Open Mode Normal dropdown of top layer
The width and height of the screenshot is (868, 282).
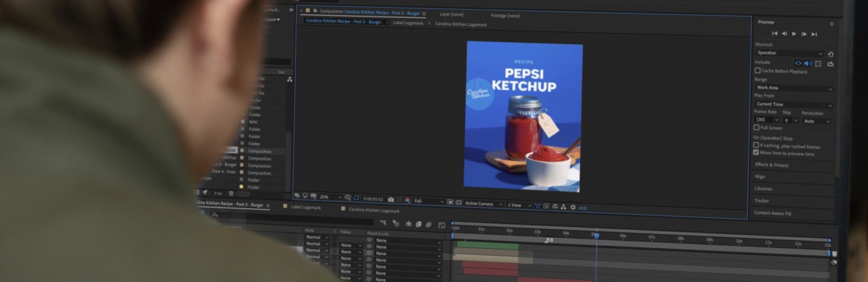(317, 237)
